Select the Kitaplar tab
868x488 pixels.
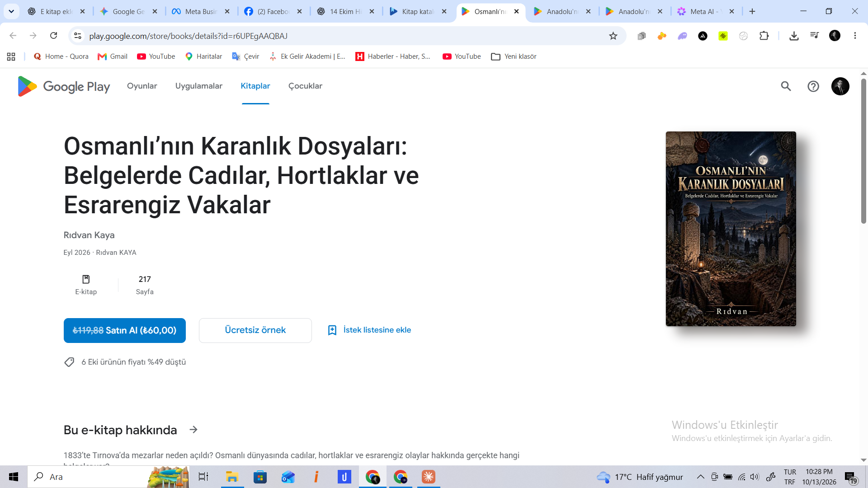pyautogui.click(x=255, y=86)
